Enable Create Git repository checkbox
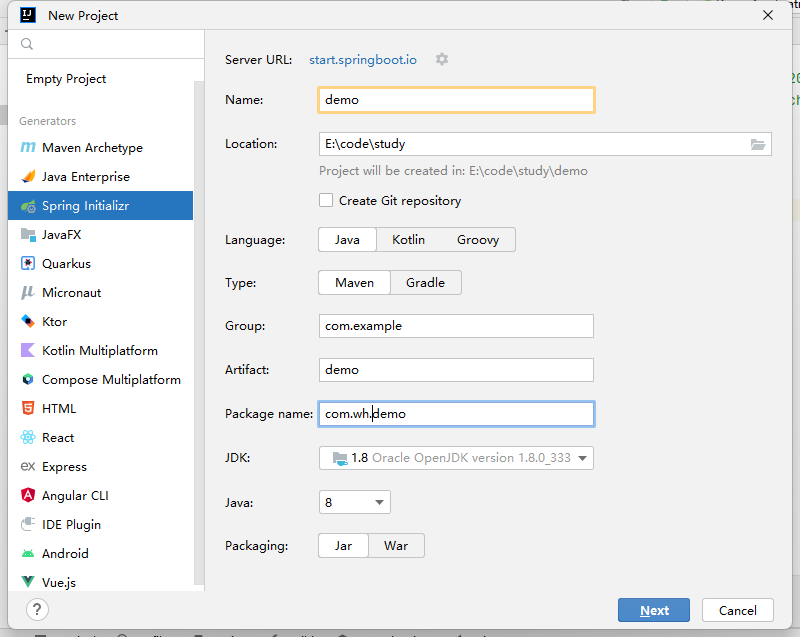Screen dimensions: 800x637 tap(326, 200)
